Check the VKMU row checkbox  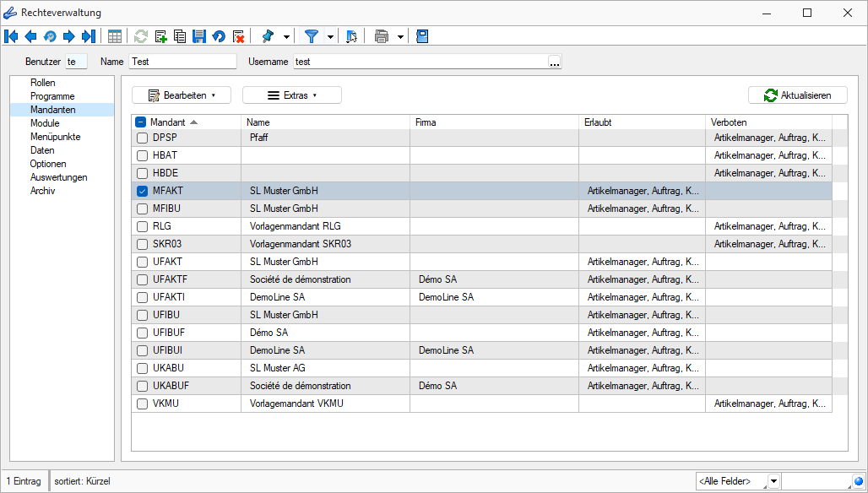[142, 404]
